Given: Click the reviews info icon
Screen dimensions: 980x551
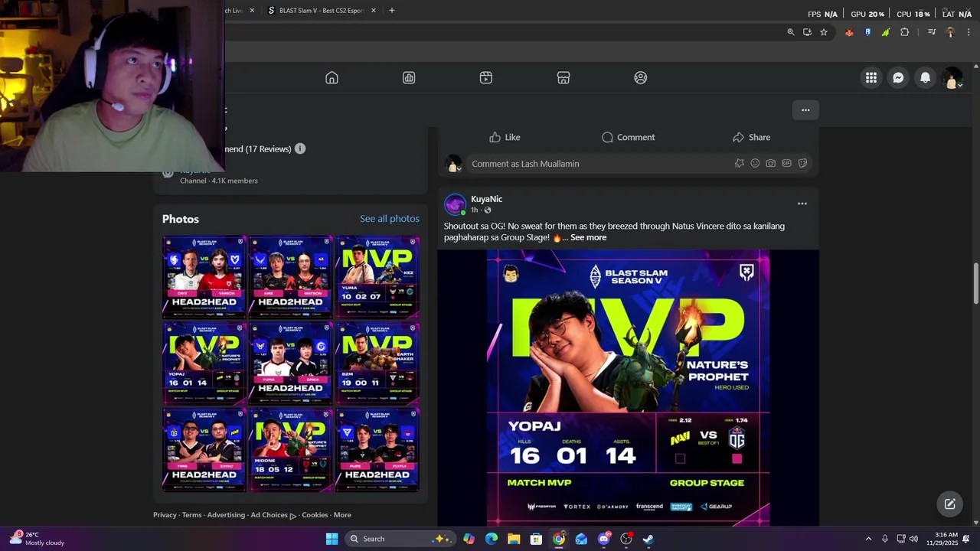Looking at the screenshot, I should (300, 148).
